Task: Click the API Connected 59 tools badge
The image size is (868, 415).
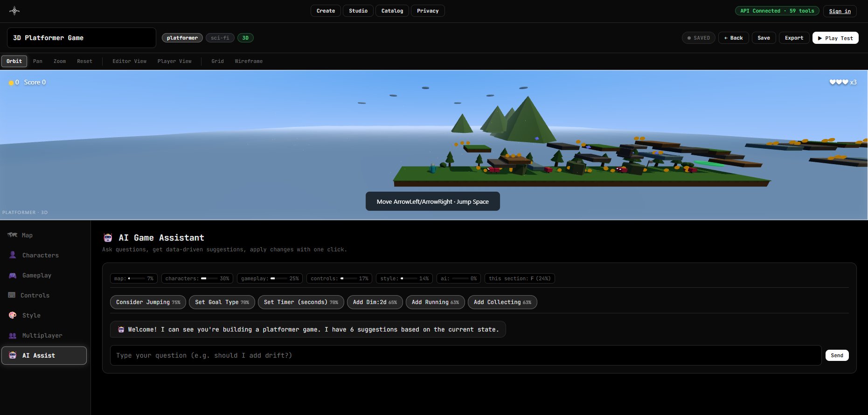Action: click(x=777, y=11)
